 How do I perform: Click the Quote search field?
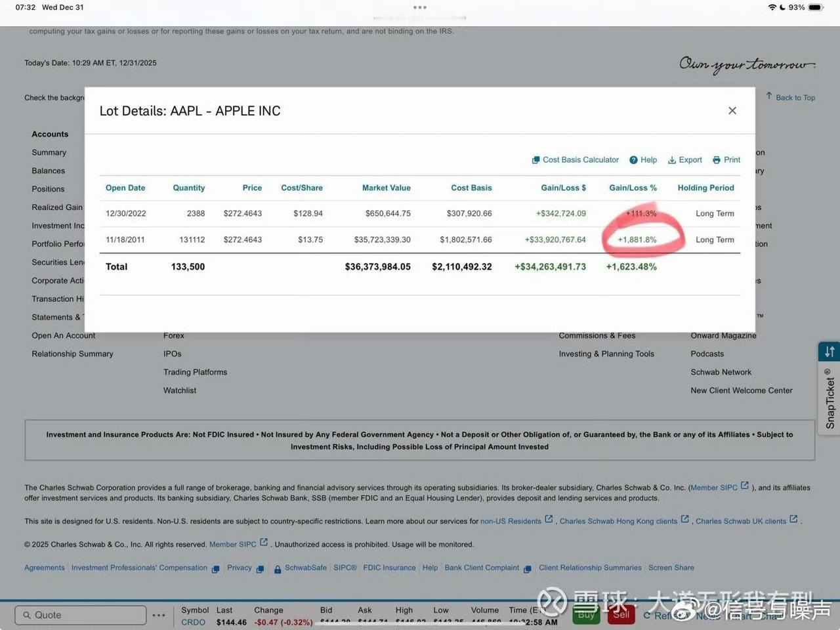pos(81,615)
